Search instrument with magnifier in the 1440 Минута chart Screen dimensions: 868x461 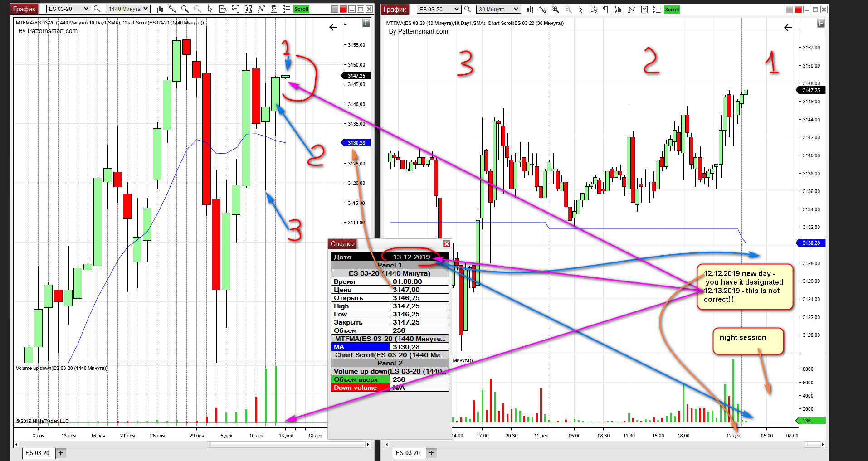point(97,9)
